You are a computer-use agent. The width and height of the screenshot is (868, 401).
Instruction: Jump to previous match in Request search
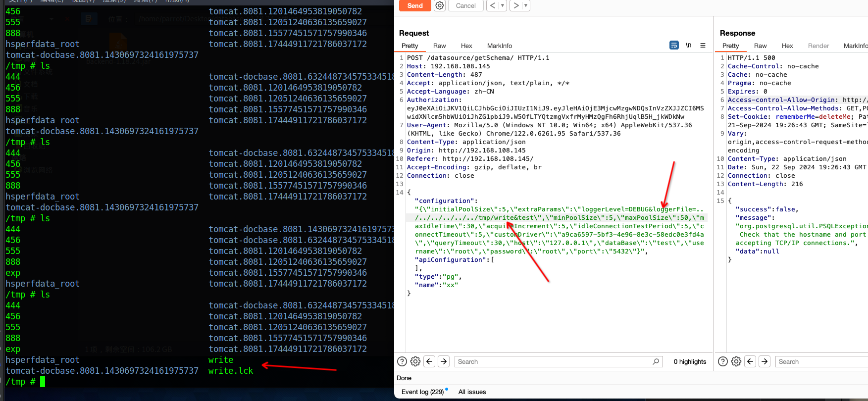coord(429,361)
